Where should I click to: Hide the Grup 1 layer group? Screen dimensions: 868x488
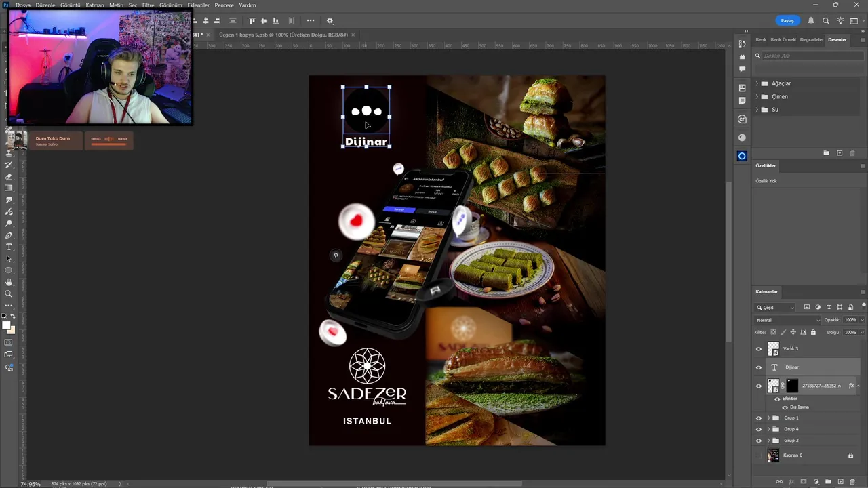[759, 418]
